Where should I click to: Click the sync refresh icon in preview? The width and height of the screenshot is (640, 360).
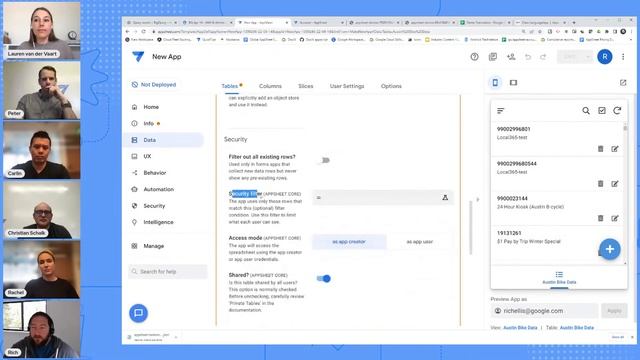tap(617, 111)
